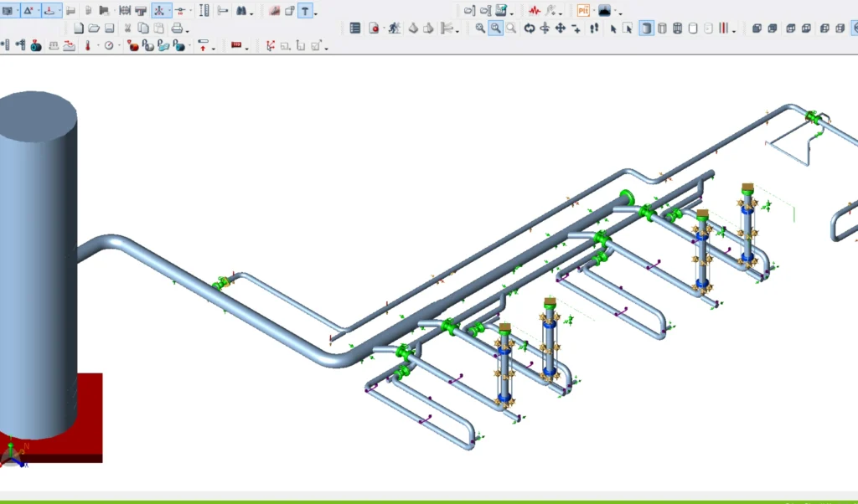Screen dimensions: 858x504
Task: Save the model with the floppy disk icon
Action: tap(109, 28)
